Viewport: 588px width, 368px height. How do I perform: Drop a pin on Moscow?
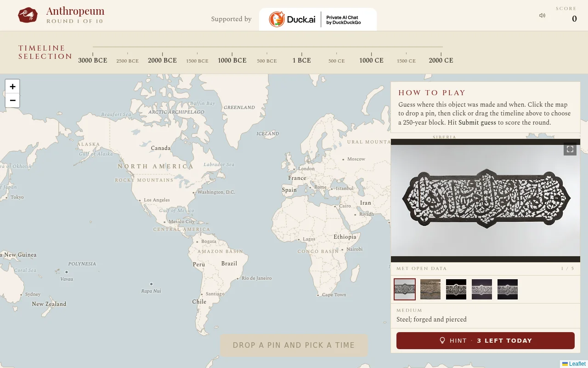point(356,159)
